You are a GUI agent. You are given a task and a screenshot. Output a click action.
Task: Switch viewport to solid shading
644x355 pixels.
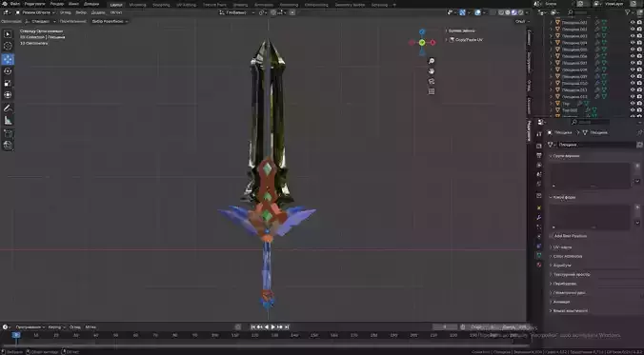coord(507,12)
